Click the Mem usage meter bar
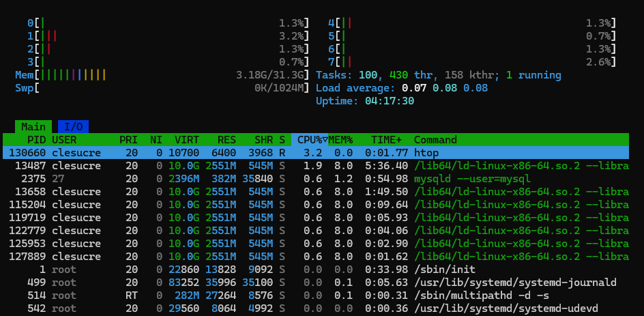This screenshot has width=644, height=316. [162, 75]
